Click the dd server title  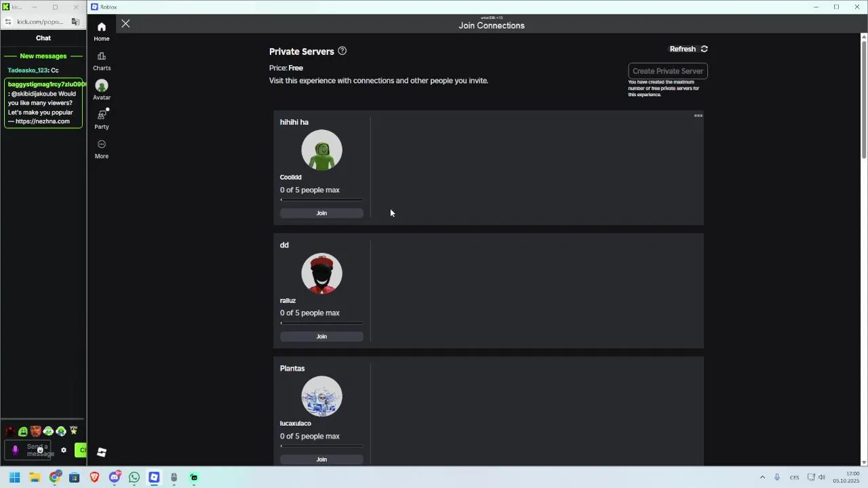[x=284, y=245]
